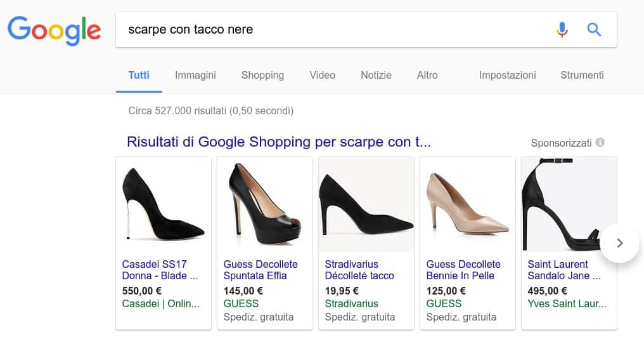Click the 145,00 € price
The image size is (644, 344).
pos(243,291)
